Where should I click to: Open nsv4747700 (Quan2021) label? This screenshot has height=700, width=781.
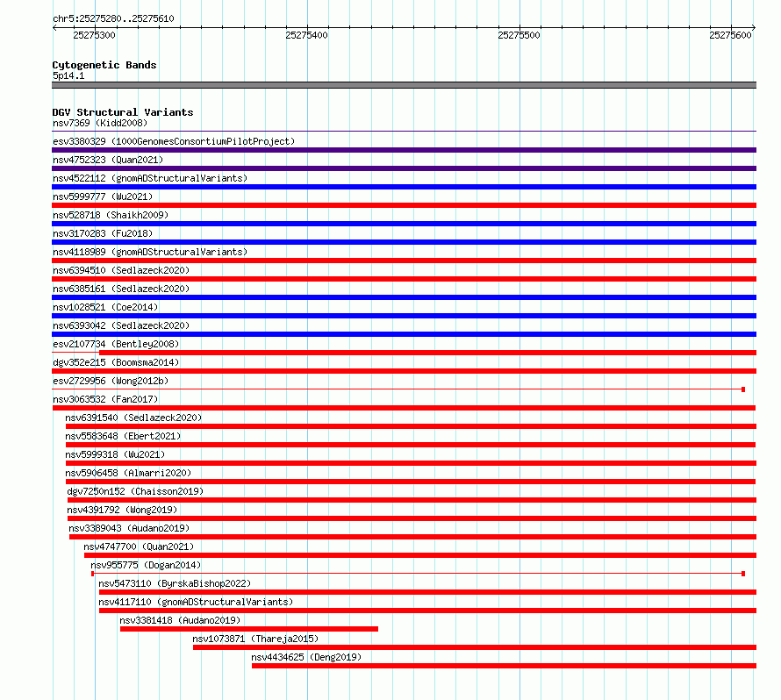pyautogui.click(x=139, y=546)
